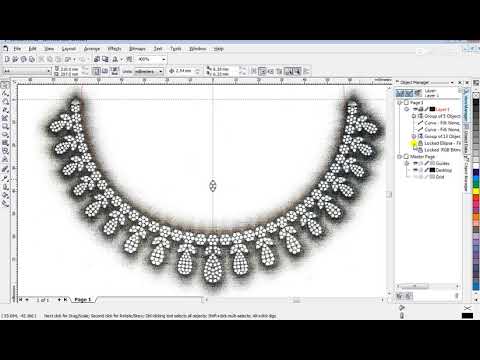Image resolution: width=480 pixels, height=360 pixels.
Task: Click New Layer button at docker bottom
Action: click(400, 296)
